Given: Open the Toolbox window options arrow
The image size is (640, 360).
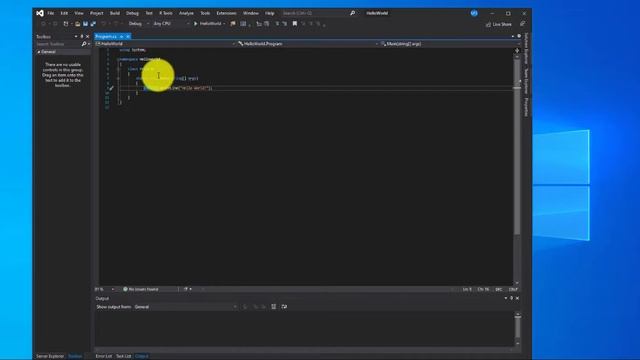Looking at the screenshot, I should tap(76, 36).
